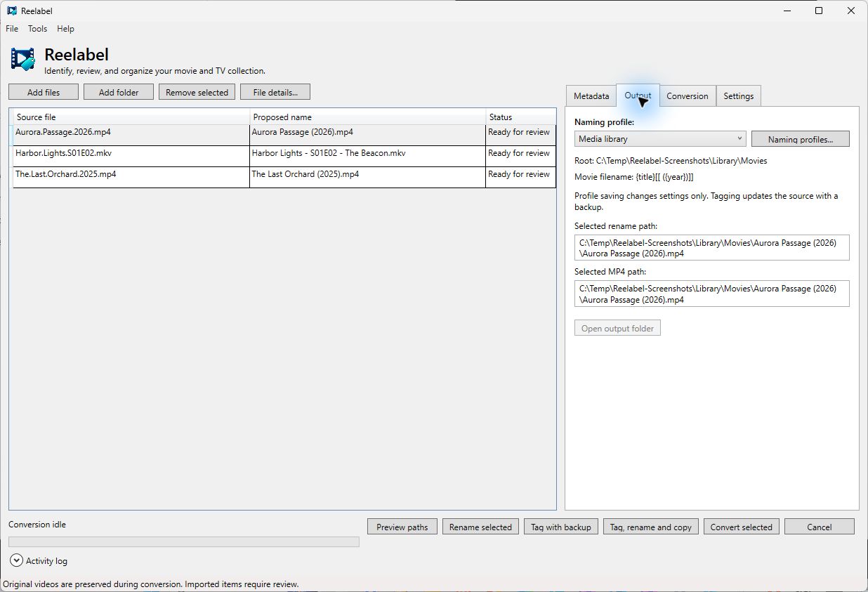This screenshot has width=868, height=592.
Task: Click the Activity log label
Action: (x=46, y=561)
